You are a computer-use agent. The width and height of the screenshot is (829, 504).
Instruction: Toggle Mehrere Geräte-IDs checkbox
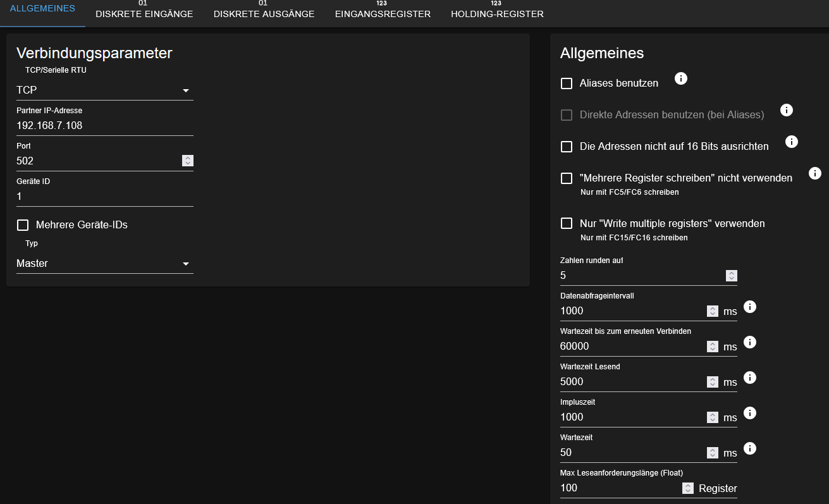click(23, 225)
